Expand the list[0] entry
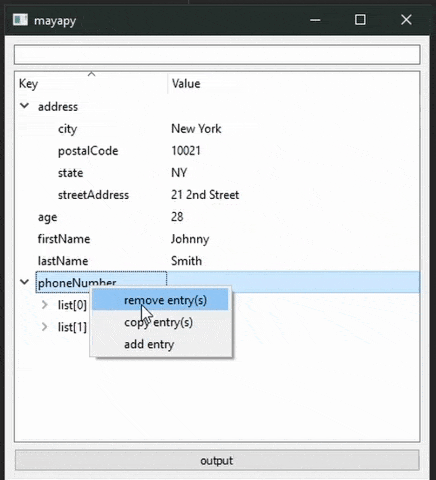This screenshot has width=436, height=480. [x=44, y=304]
